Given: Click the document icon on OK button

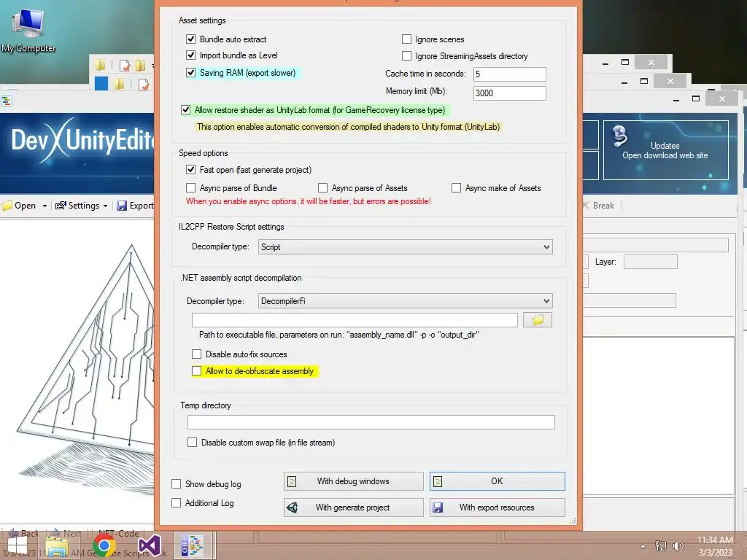Looking at the screenshot, I should [438, 481].
